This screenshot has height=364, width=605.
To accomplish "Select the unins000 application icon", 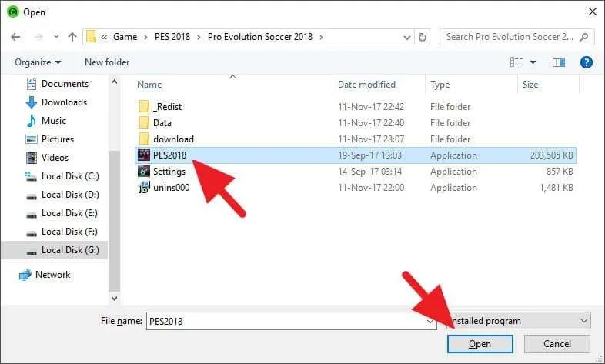I will [144, 188].
